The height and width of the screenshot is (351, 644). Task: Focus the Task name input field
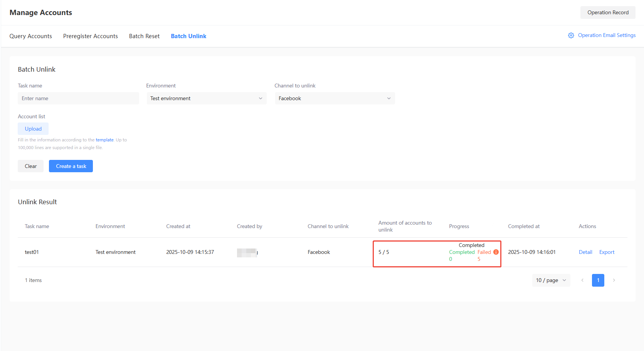[x=78, y=98]
